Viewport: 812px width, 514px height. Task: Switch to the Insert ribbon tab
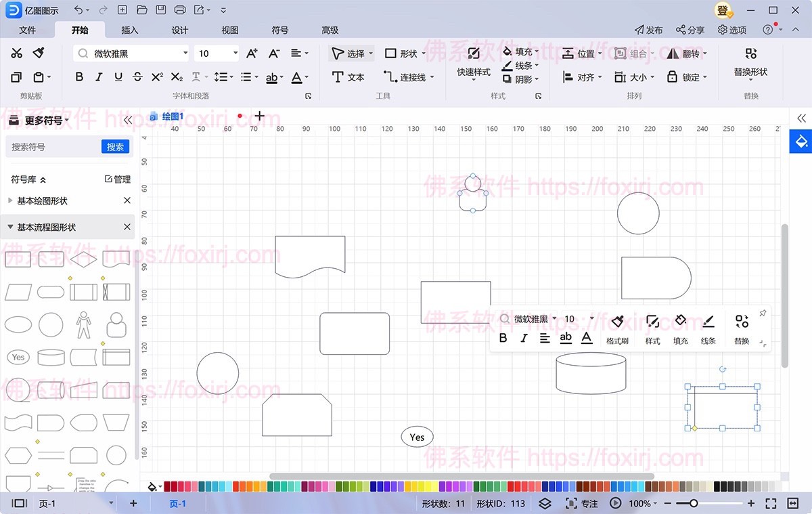coord(129,30)
